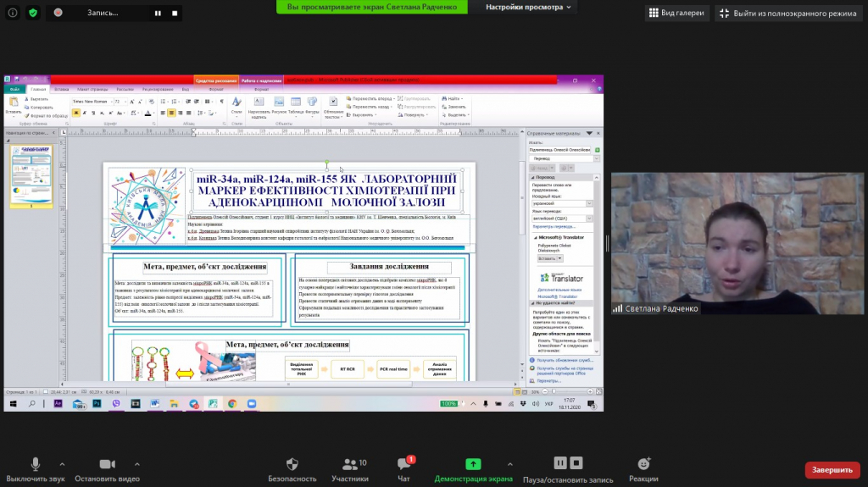Screen dimensions: 868x487
Task: Shrink font size with smaller A icon
Action: [x=140, y=102]
